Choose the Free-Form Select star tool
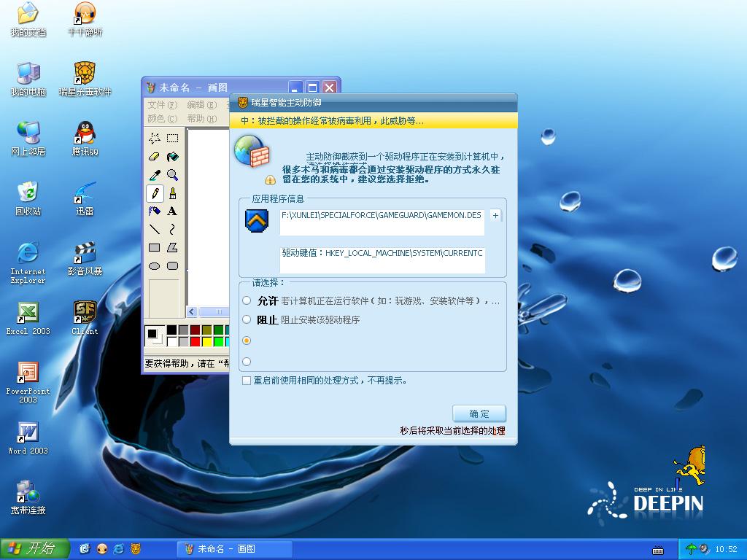Image resolution: width=747 pixels, height=560 pixels. [x=155, y=138]
